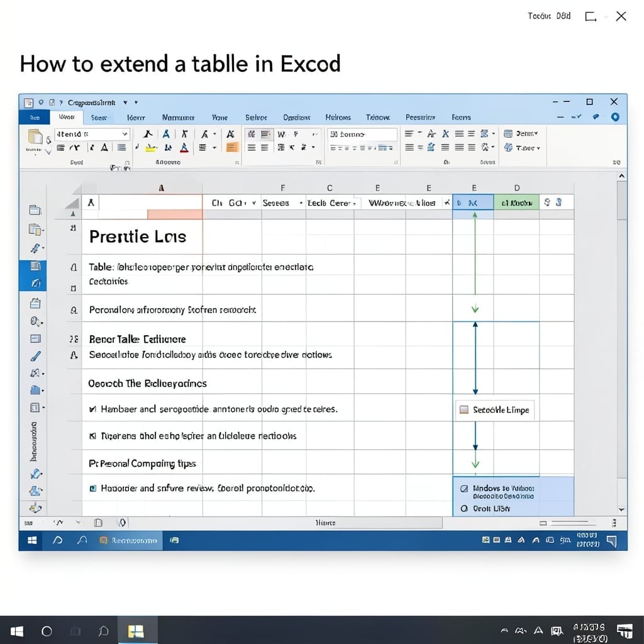Click the Paste clipboard icon in ribbon
Viewport: 644px width, 644px height.
click(35, 136)
